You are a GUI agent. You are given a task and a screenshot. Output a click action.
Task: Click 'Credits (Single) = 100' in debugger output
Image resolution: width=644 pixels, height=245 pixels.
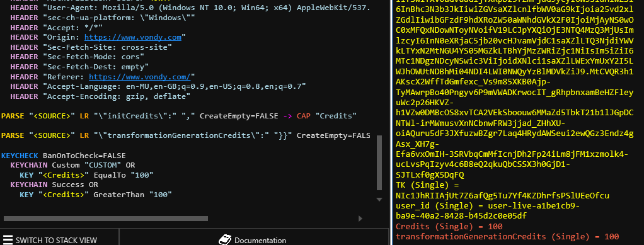[x=449, y=227]
